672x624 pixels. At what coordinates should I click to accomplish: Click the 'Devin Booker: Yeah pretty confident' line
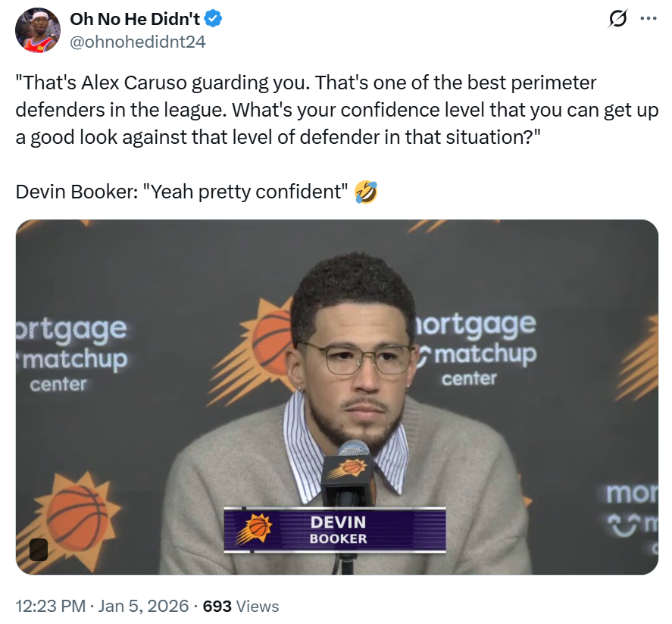[x=182, y=192]
